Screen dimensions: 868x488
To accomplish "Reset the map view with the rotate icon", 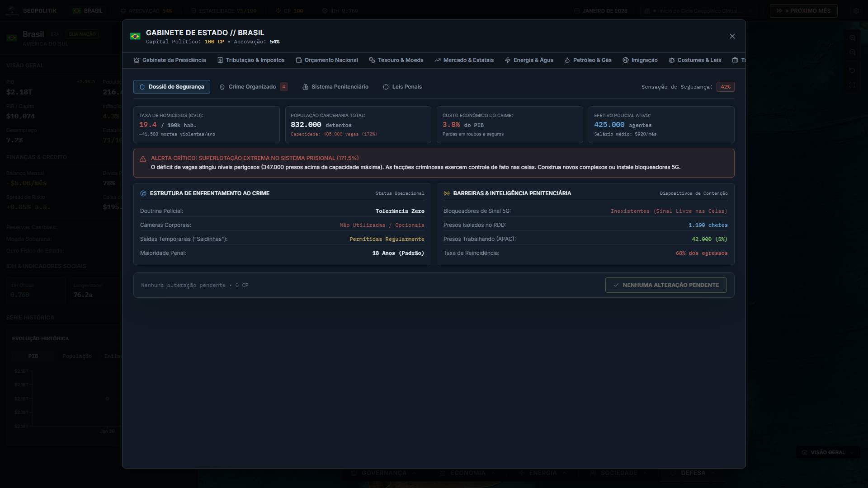I will click(852, 70).
